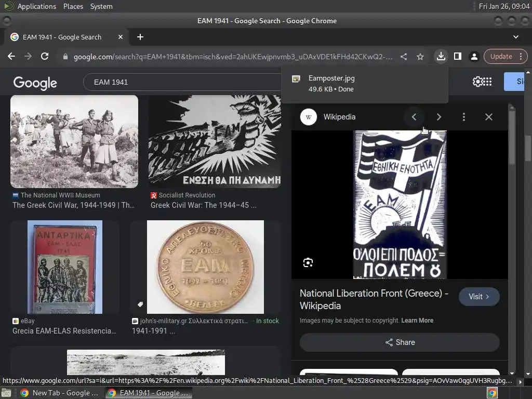Open National Liberation Front (Greece) title link
Screen dimensions: 532x399
coord(374,300)
